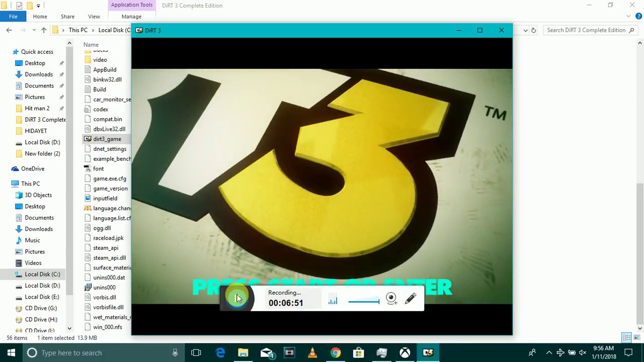Select the dirt3_game file

coord(107,139)
